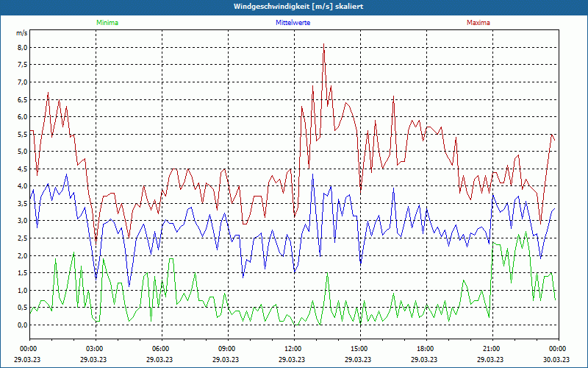The image size is (588, 368).
Task: Click the 1,5 y-axis value
Action: [x=23, y=272]
